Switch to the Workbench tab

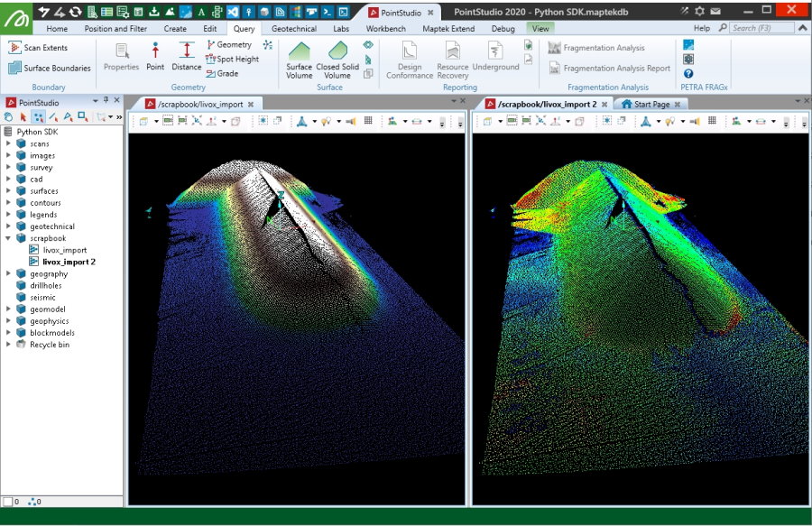[386, 29]
